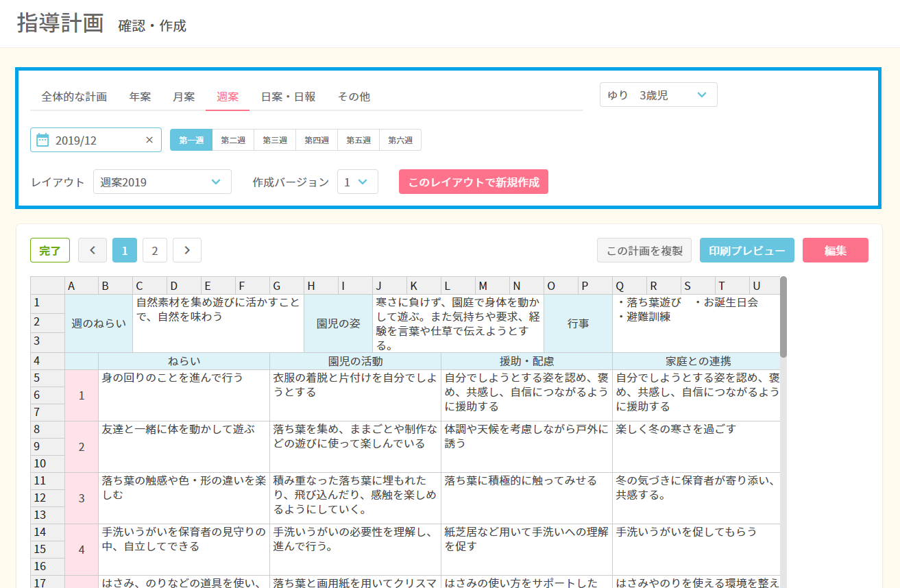
Task: Click cell 体調や天候を考慮しながら戸外に誘う
Action: coord(527,447)
